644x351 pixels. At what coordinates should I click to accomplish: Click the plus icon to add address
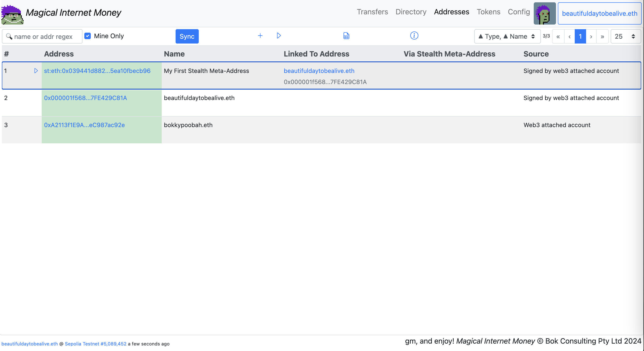pyautogui.click(x=260, y=36)
